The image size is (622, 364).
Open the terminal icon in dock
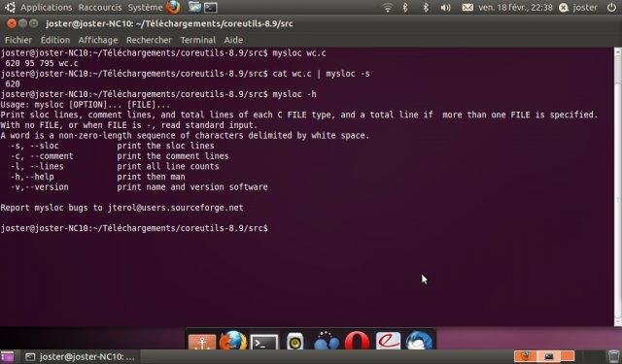(263, 343)
